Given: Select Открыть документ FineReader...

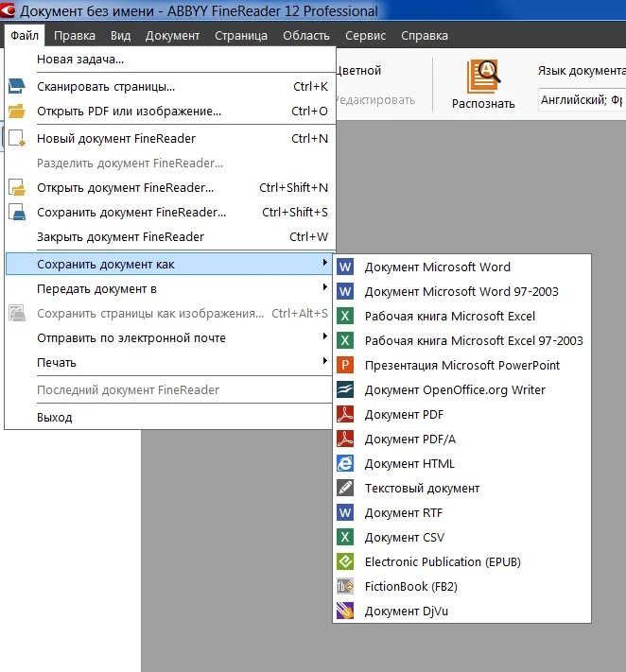Looking at the screenshot, I should (169, 188).
